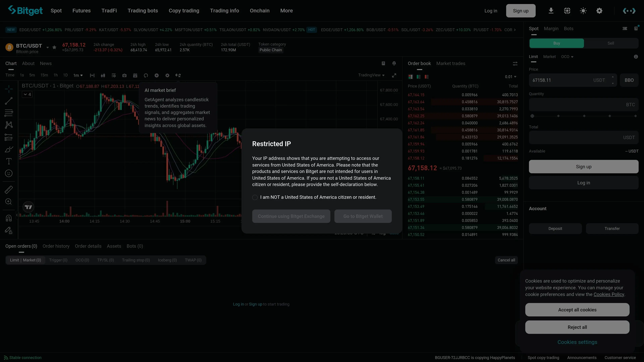This screenshot has width=644, height=362.
Task: Click Continue using Bitget Exchange
Action: coord(291,216)
